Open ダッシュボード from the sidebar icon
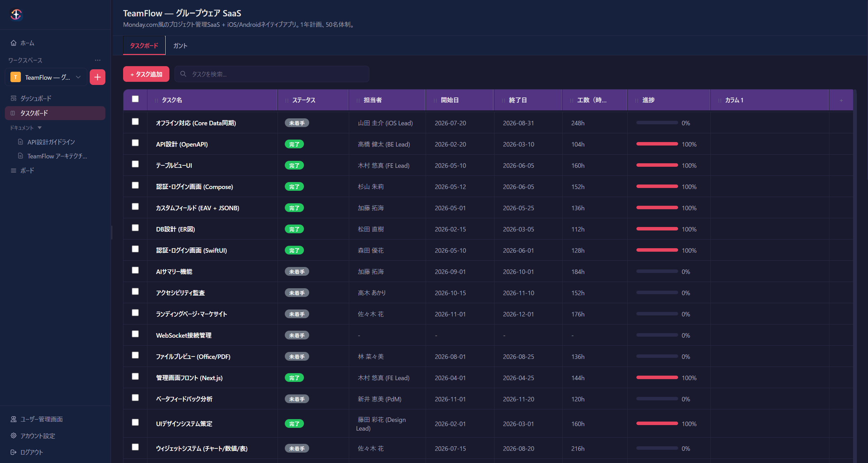The image size is (868, 463). point(14,98)
